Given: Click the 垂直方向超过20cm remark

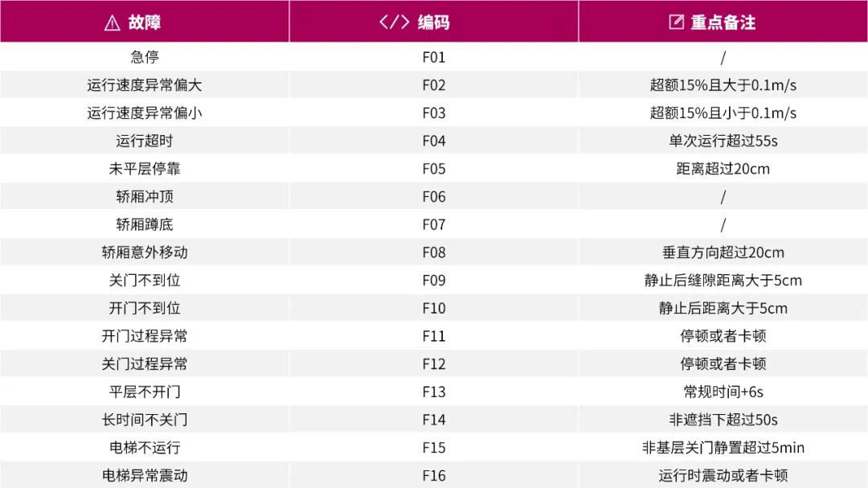Looking at the screenshot, I should (723, 252).
